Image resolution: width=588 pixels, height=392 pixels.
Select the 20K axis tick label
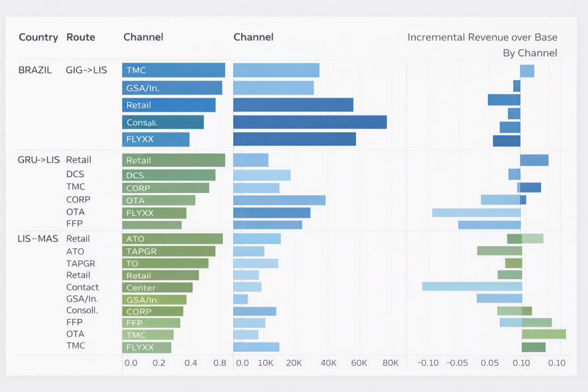(293, 363)
